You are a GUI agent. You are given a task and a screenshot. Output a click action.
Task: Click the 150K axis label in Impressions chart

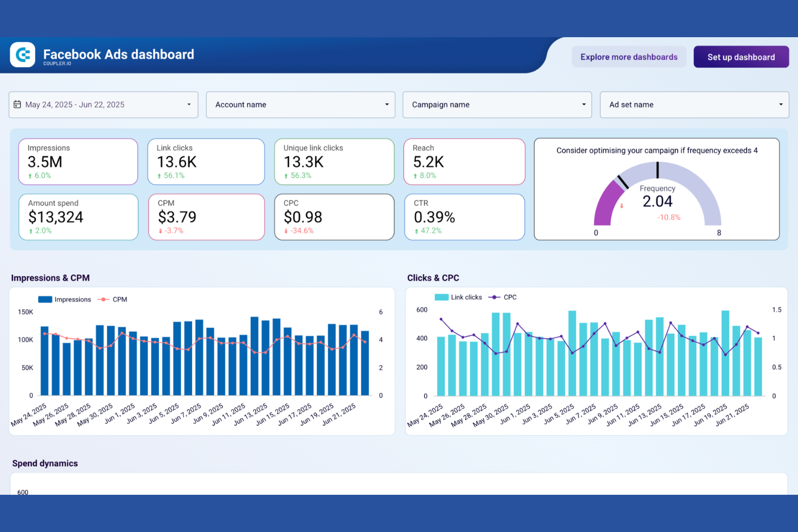tap(25, 312)
